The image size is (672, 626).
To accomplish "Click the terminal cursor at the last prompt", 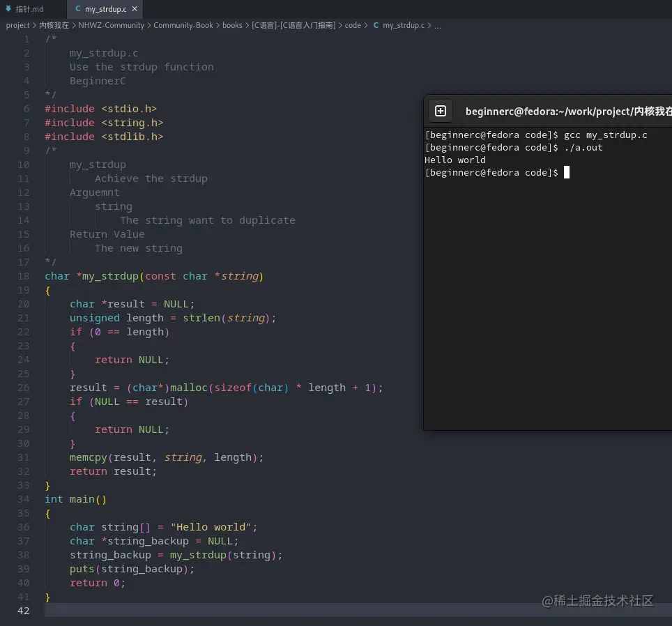I will (x=567, y=172).
